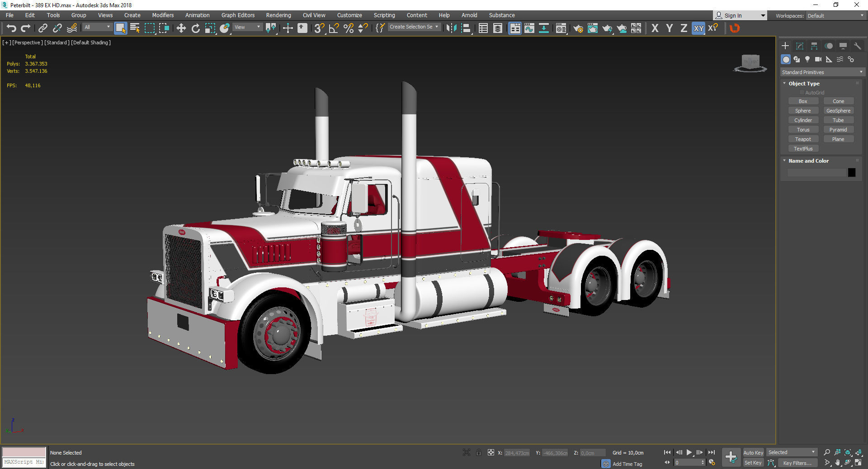Image resolution: width=868 pixels, height=469 pixels.
Task: Click the GeoSphere primitive button
Action: coord(838,111)
